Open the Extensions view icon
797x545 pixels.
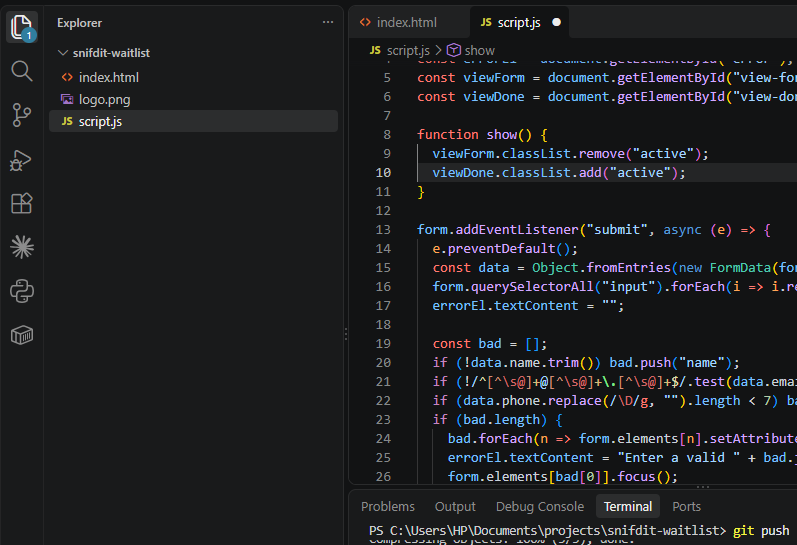[22, 203]
